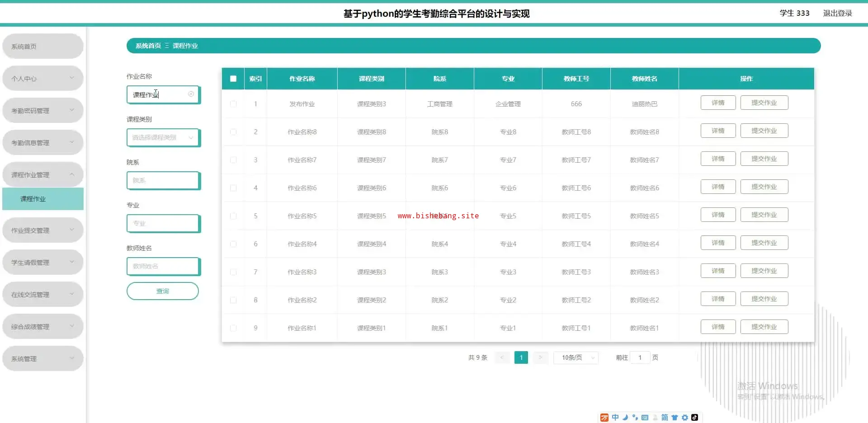Image resolution: width=868 pixels, height=423 pixels.
Task: Check the row checkbox for 作业名称7
Action: (x=233, y=160)
